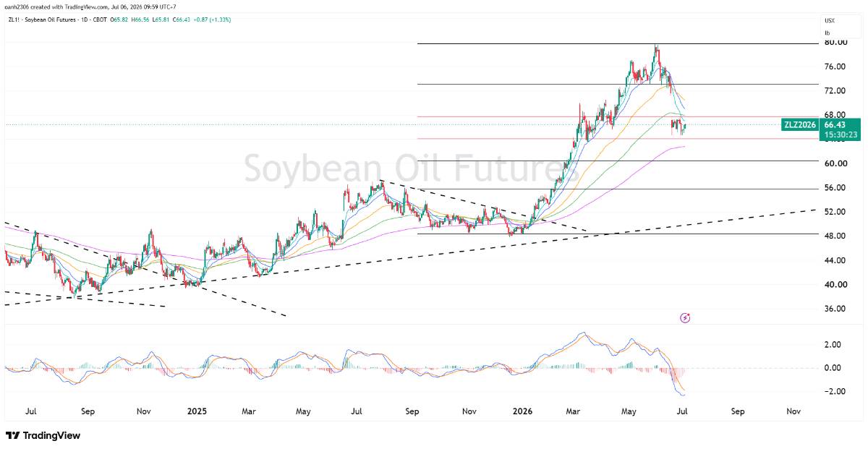Click the 52.00 price axis label

click(x=835, y=212)
